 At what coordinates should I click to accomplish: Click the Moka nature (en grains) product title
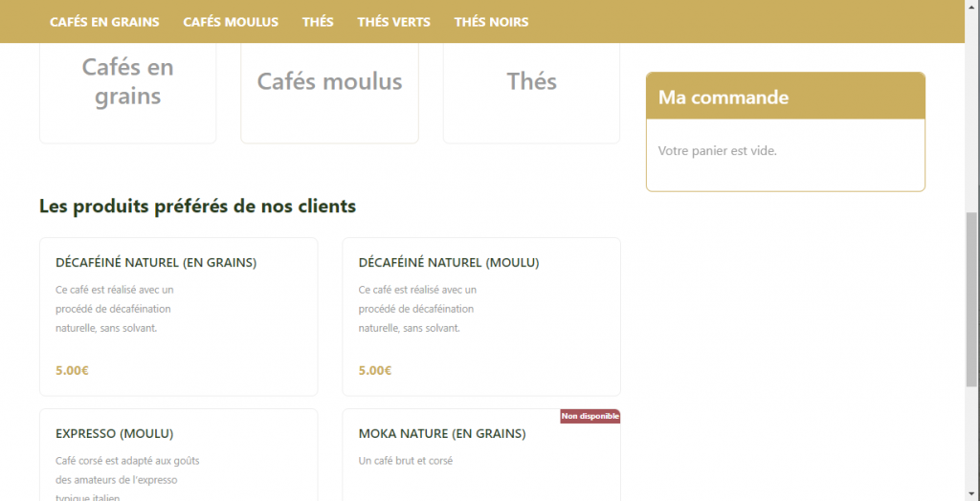click(441, 433)
